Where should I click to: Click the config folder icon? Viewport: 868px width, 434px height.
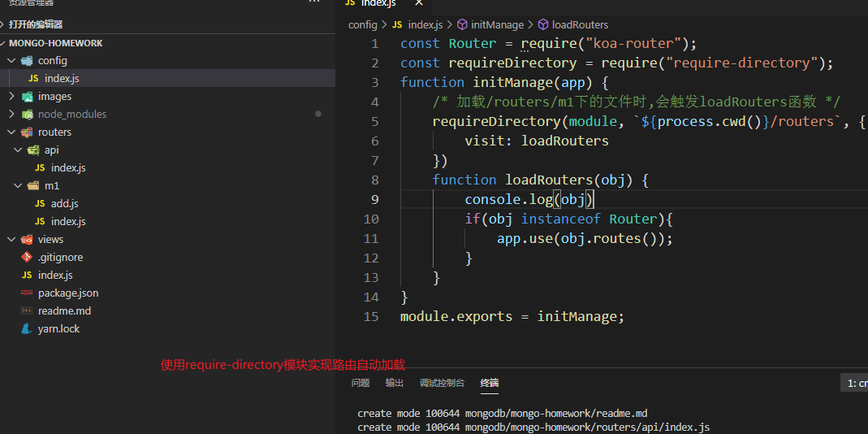[x=27, y=60]
